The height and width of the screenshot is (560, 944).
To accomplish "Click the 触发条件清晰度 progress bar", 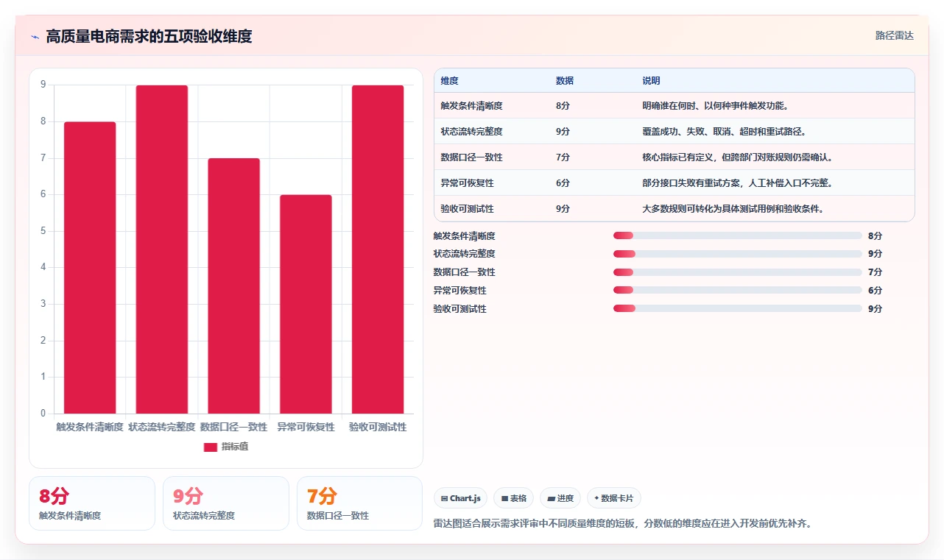I will pyautogui.click(x=737, y=235).
